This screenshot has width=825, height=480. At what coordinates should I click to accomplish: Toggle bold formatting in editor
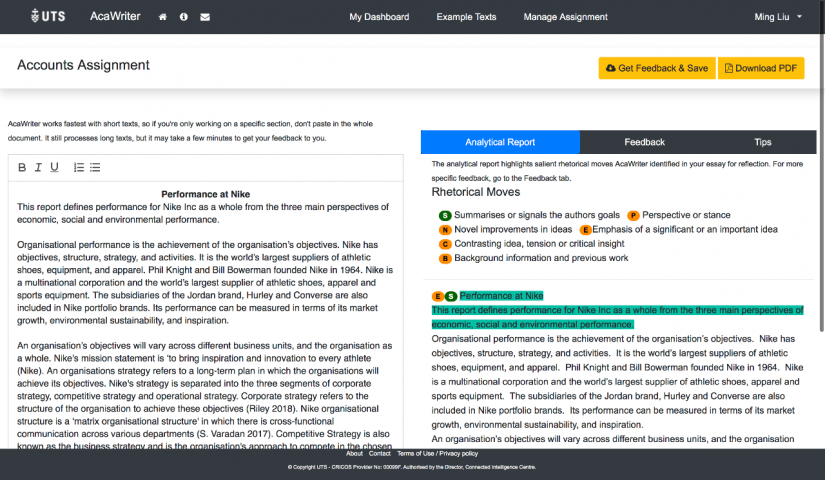tap(22, 167)
